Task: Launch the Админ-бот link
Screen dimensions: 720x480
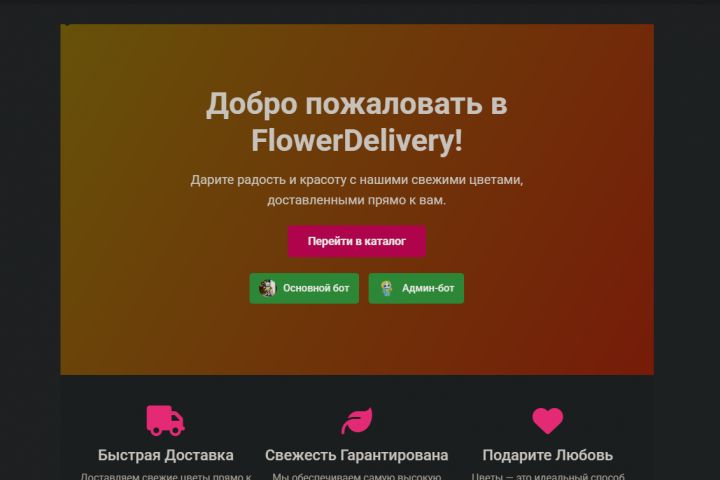Action: (x=416, y=288)
